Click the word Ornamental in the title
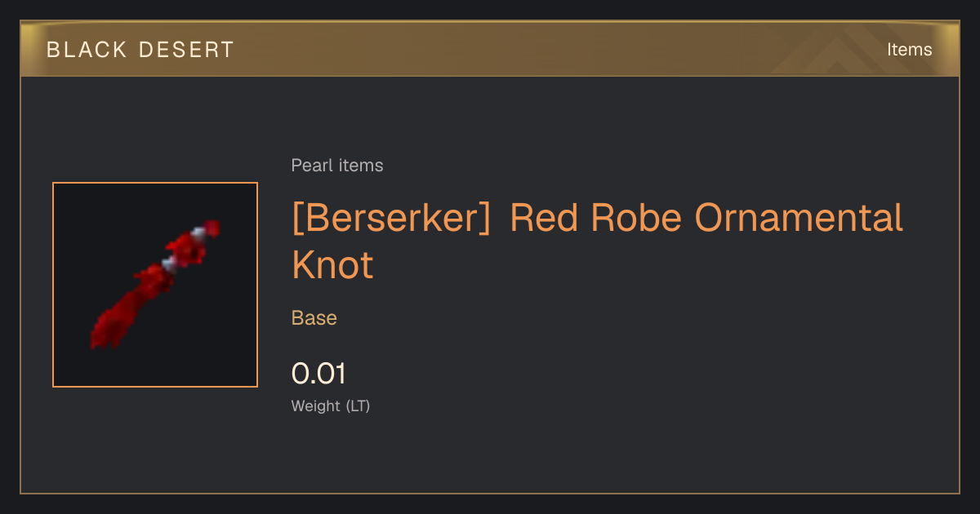This screenshot has width=980, height=514. 800,218
